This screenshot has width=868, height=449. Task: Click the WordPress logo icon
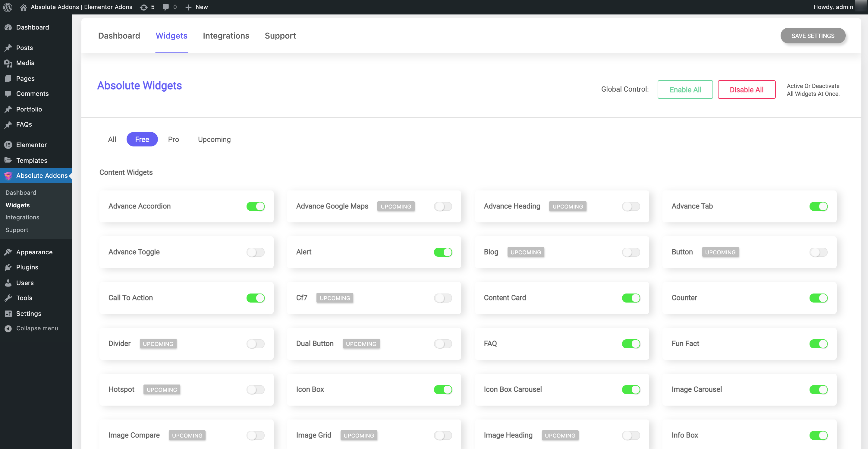(8, 7)
